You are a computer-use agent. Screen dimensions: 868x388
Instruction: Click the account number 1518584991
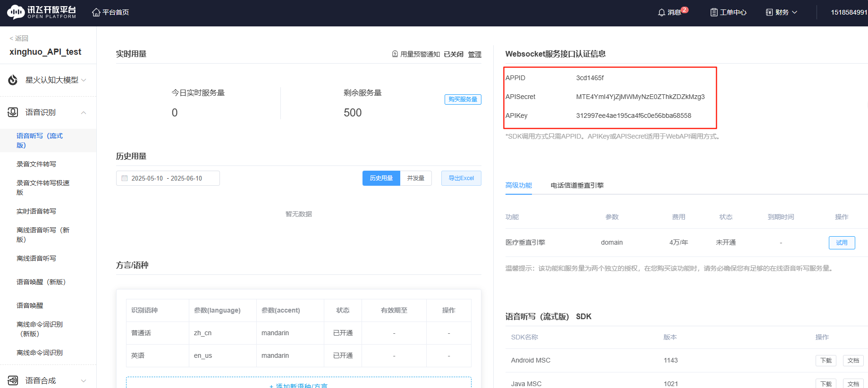[x=849, y=12]
